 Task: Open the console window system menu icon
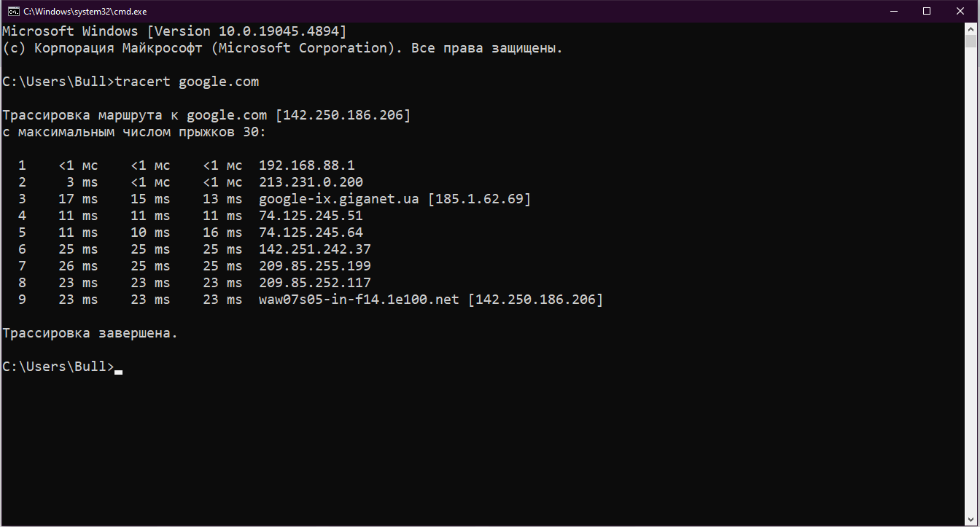[x=12, y=11]
